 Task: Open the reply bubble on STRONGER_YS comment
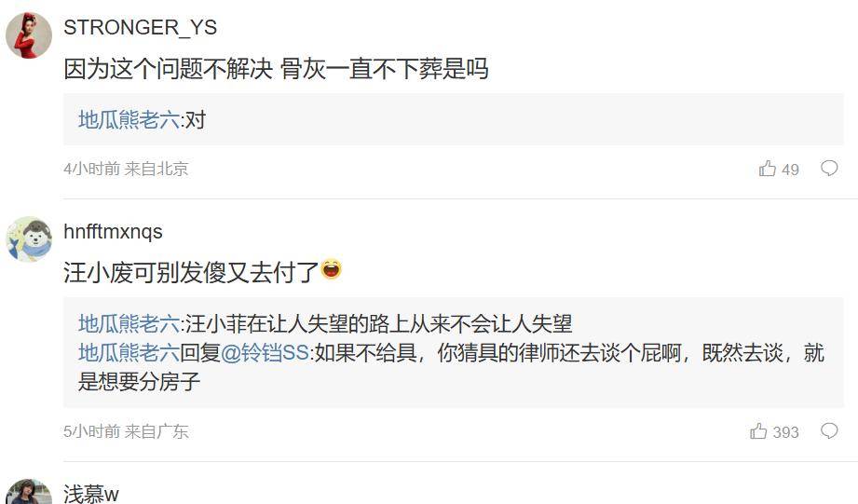829,168
